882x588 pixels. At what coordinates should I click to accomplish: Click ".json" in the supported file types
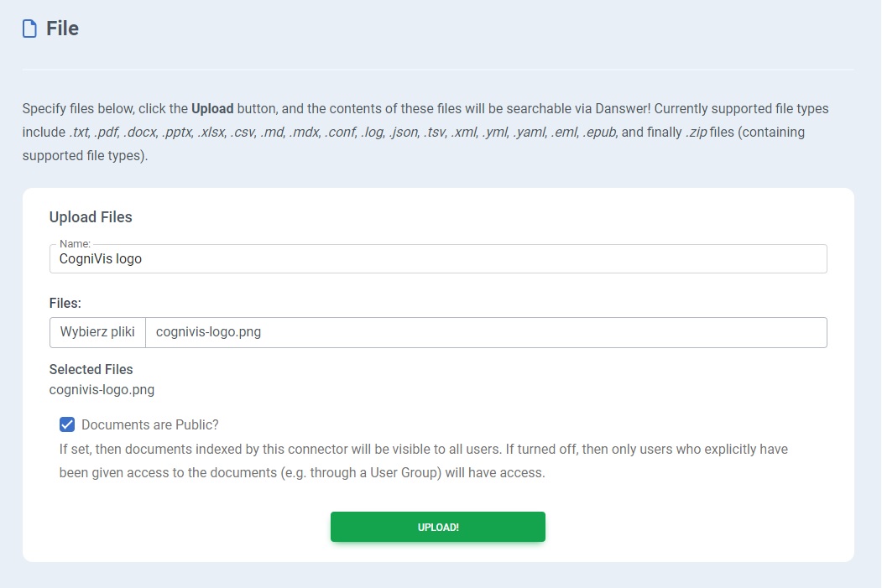tap(403, 133)
